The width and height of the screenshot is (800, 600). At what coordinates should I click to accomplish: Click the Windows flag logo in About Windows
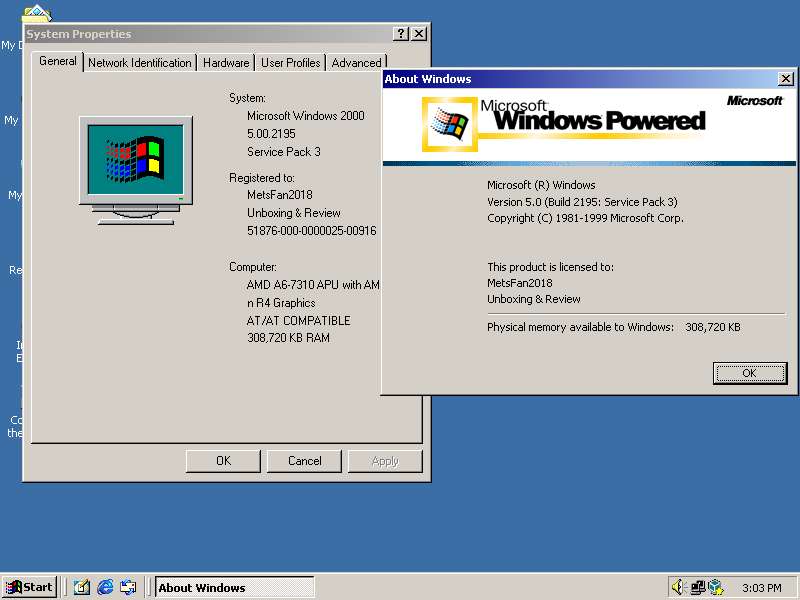pos(449,124)
